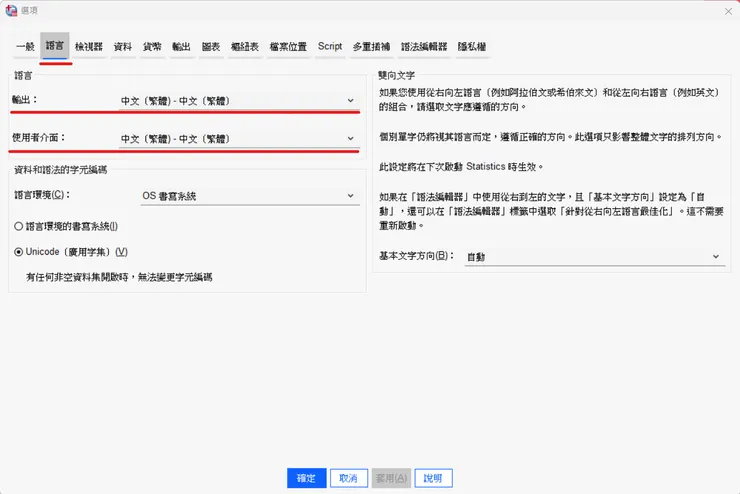Switch to the 檢視器 tab
This screenshot has height=494, width=740.
pos(89,46)
